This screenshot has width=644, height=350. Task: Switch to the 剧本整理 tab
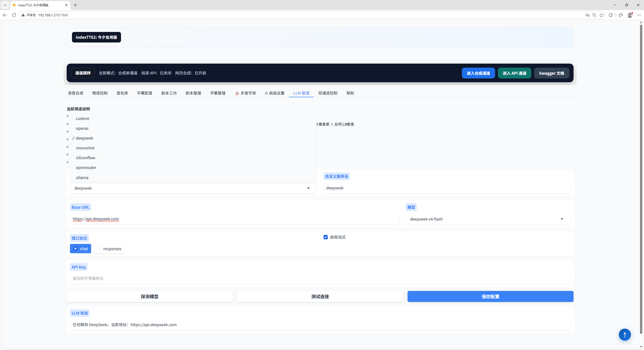pyautogui.click(x=193, y=93)
